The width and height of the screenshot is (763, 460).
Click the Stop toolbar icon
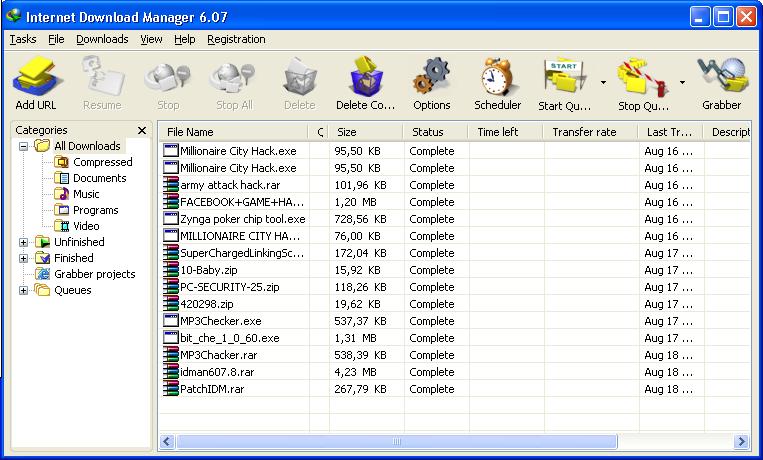[168, 78]
